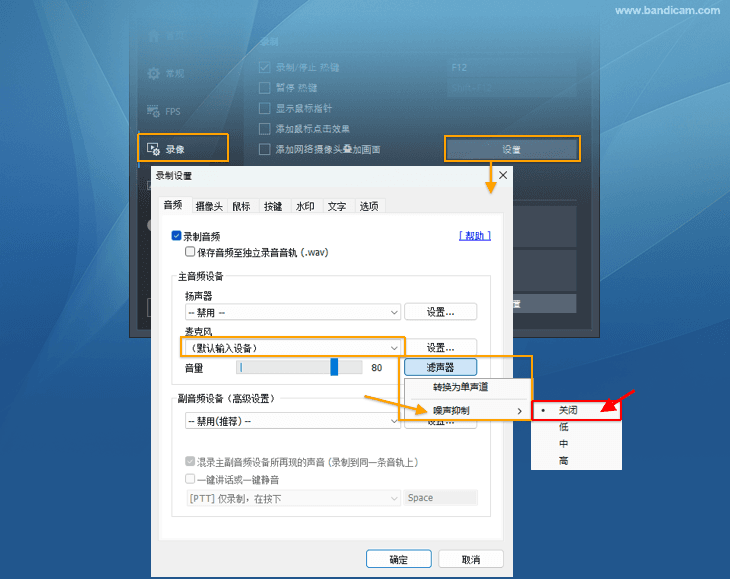
Task: Click the microphone 音量 volume slider handle
Action: point(334,367)
